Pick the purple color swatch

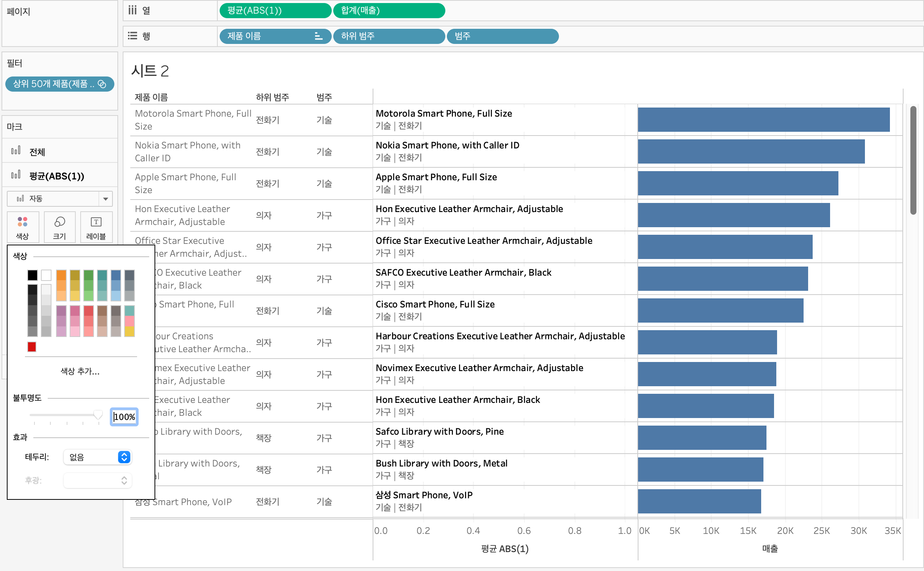pyautogui.click(x=61, y=311)
